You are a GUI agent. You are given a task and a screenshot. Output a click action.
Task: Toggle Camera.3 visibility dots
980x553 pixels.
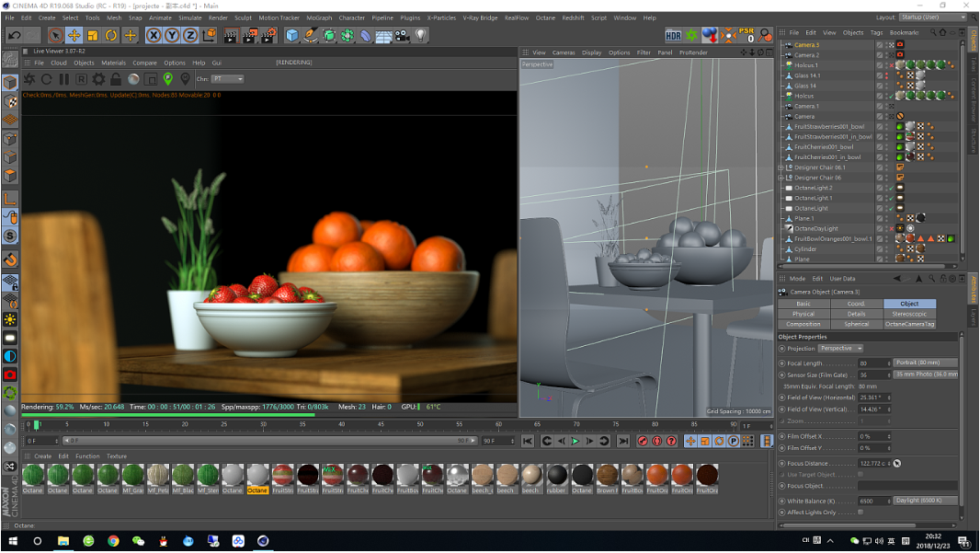coord(886,45)
